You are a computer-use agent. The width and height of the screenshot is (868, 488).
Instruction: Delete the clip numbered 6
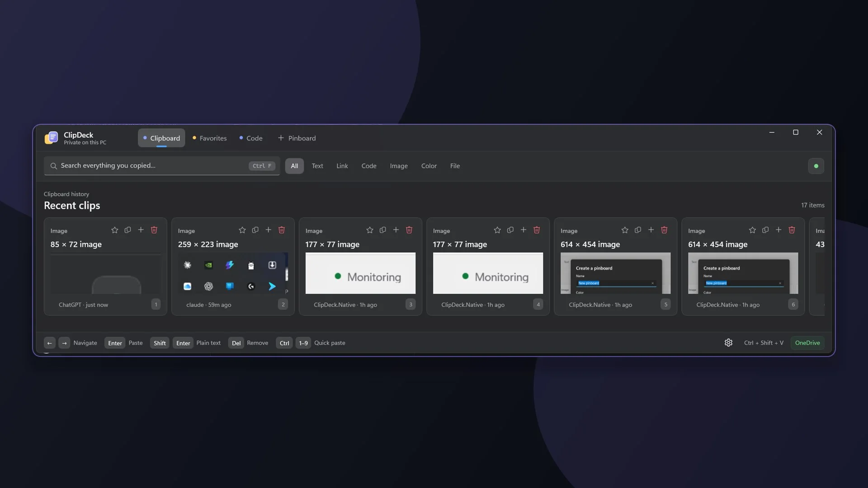click(791, 230)
